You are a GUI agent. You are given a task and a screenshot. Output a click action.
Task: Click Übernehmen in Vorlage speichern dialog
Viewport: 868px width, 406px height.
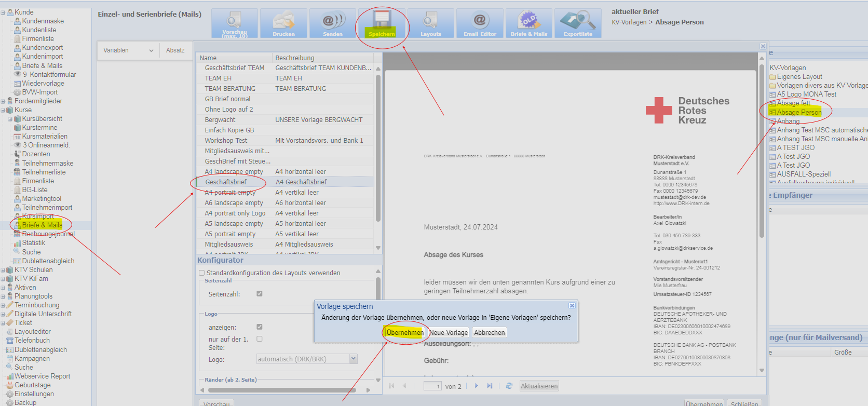pos(405,333)
